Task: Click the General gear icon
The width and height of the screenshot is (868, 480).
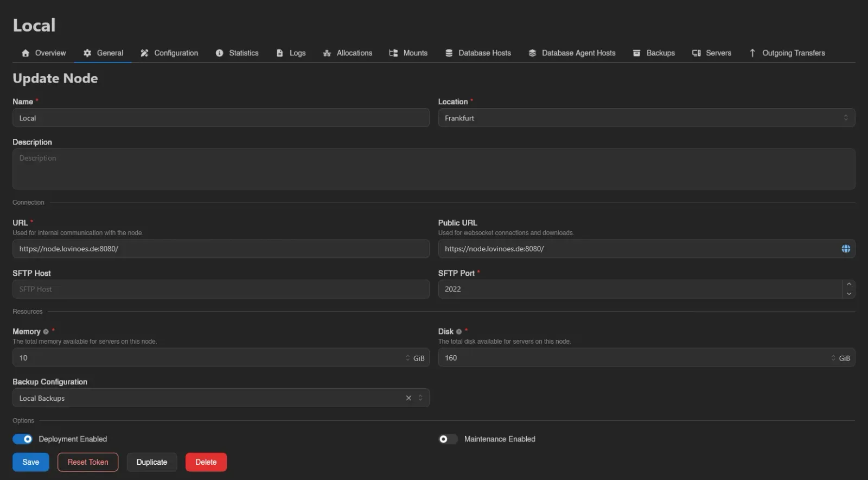Action: pos(87,53)
